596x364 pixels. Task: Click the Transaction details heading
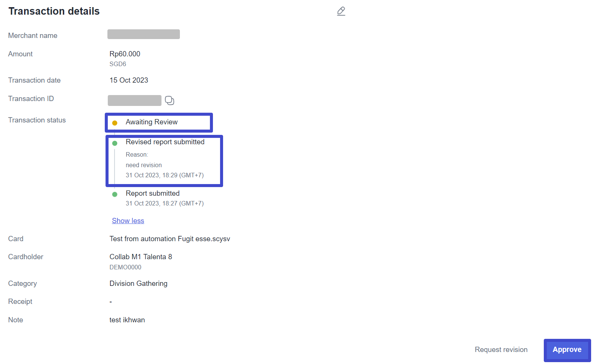coord(54,11)
